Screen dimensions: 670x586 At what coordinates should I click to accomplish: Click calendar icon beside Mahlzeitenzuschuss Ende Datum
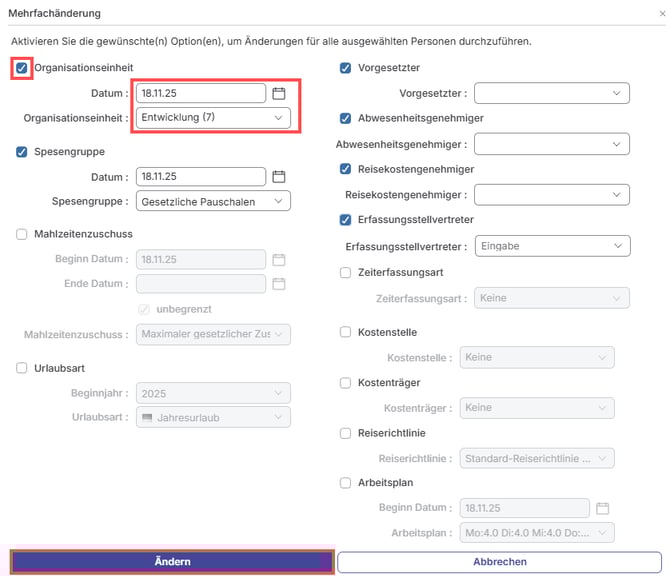pyautogui.click(x=279, y=284)
